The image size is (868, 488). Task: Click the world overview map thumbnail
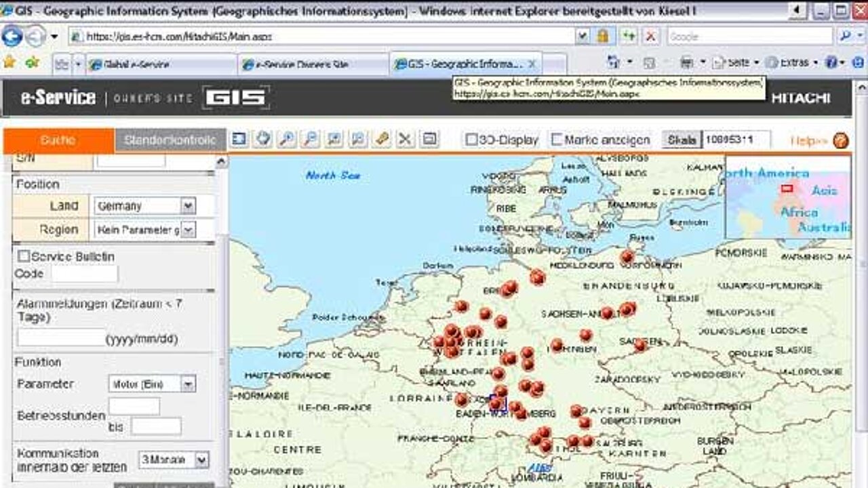pos(788,197)
